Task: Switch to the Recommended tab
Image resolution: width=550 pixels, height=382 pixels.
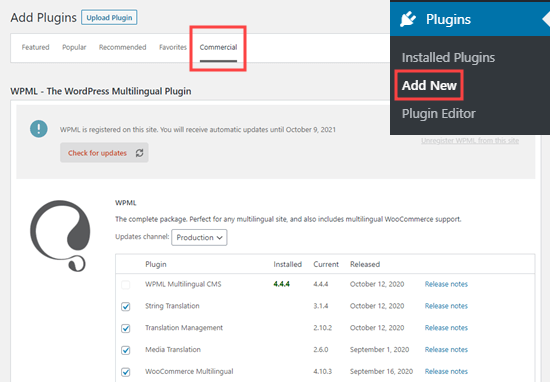Action: pyautogui.click(x=122, y=47)
